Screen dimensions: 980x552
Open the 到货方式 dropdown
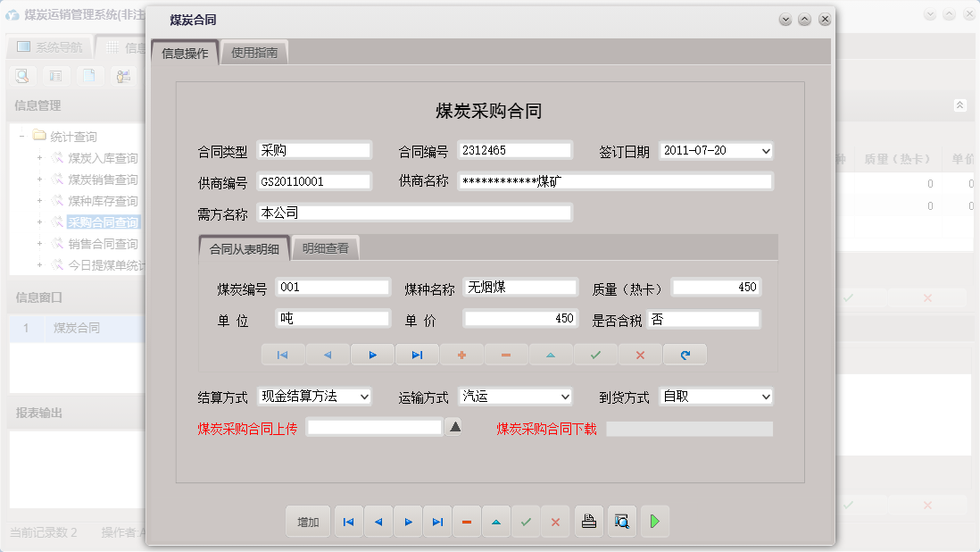764,396
